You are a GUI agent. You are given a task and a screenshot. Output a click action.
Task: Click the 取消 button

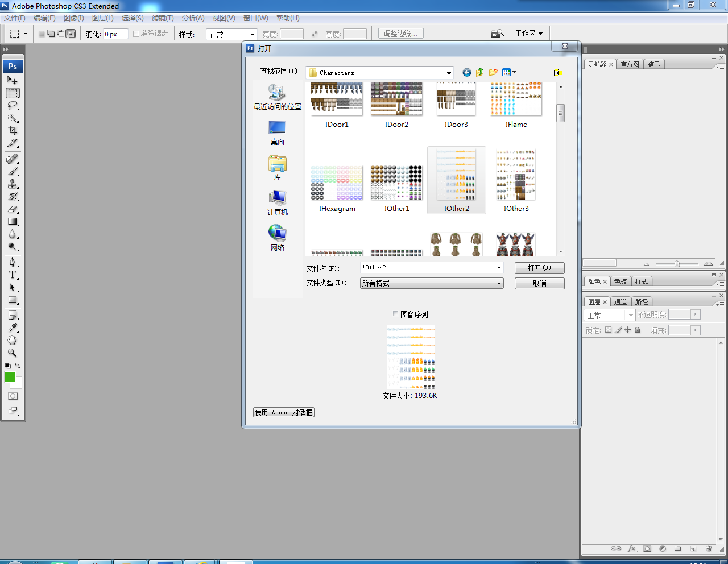539,283
